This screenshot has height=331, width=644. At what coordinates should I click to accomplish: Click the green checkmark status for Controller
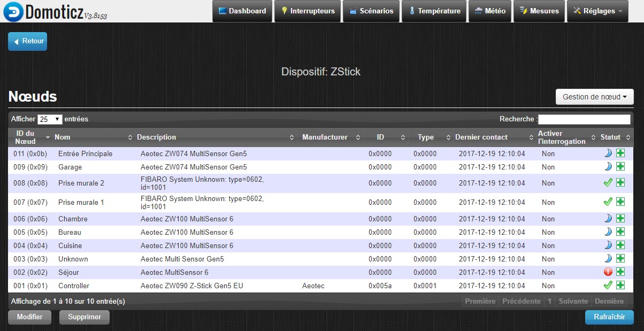tap(608, 285)
